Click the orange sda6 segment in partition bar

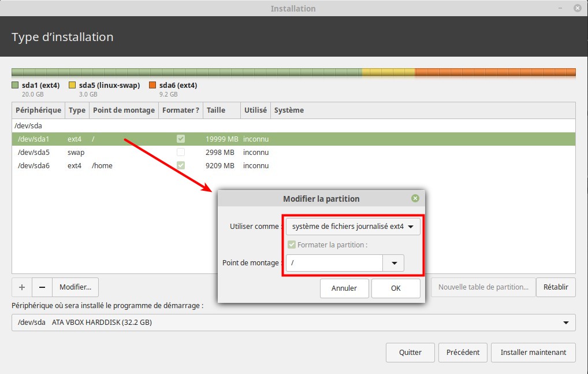[x=494, y=73]
